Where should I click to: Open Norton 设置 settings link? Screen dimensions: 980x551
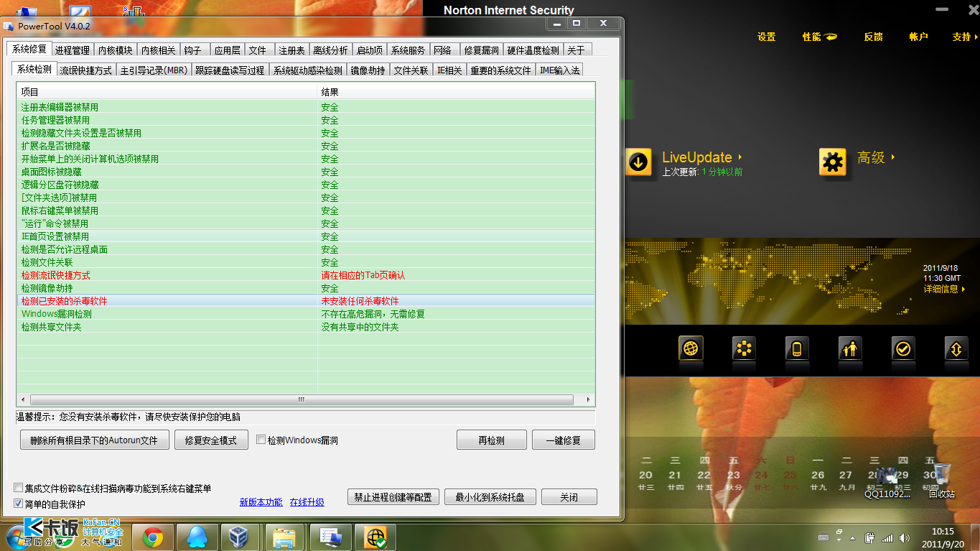point(767,37)
